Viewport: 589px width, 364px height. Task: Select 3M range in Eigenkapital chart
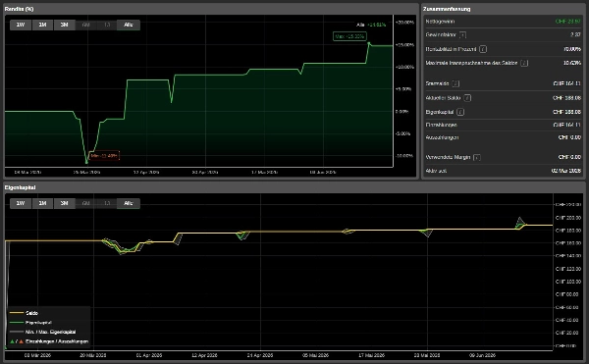(64, 203)
